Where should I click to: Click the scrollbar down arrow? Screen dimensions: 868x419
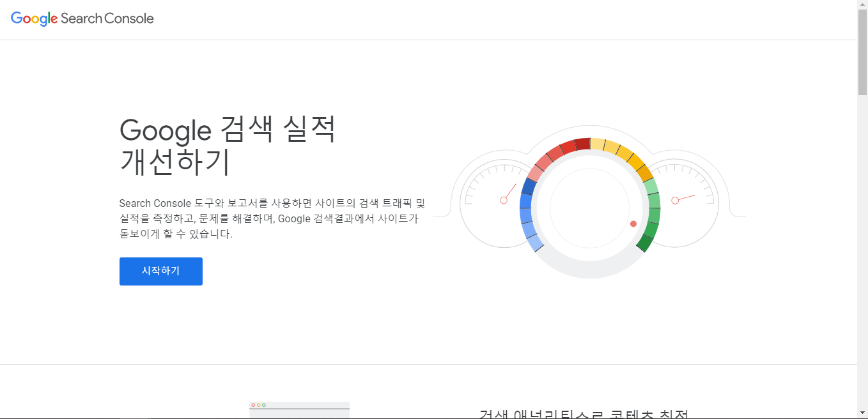click(862, 413)
